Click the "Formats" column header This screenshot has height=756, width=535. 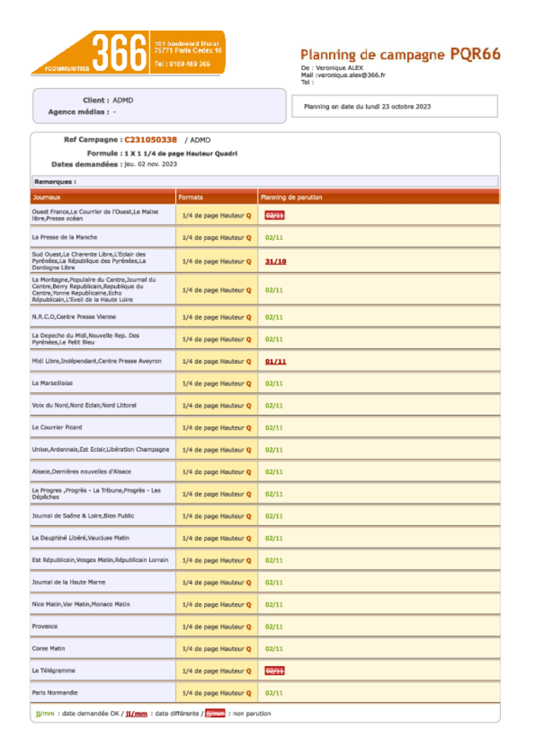tap(191, 197)
